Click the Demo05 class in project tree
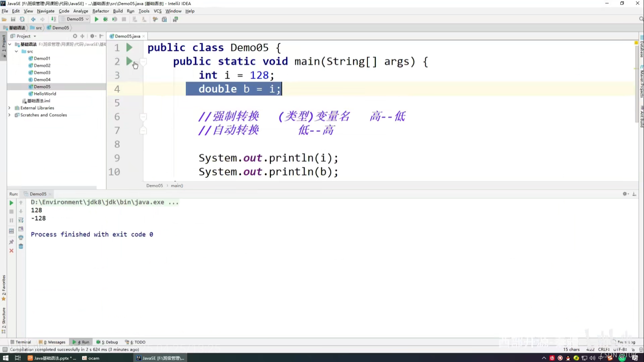The width and height of the screenshot is (644, 362). click(x=42, y=86)
